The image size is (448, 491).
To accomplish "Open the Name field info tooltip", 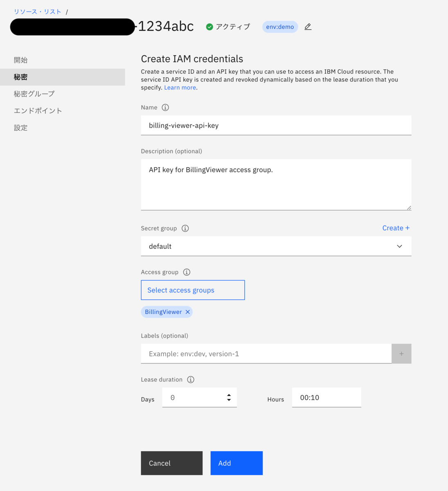I will 165,107.
